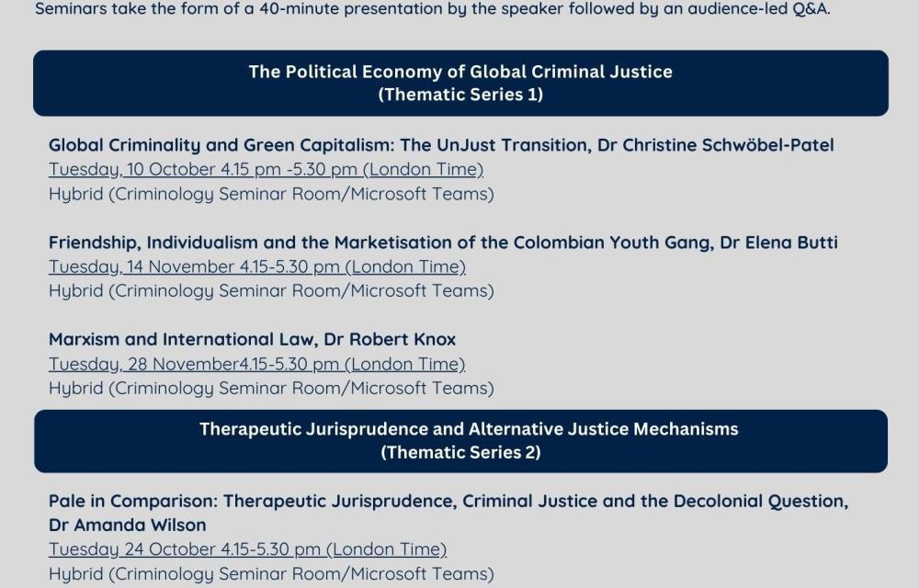Click Hybrid location line under 10 October

coord(271,194)
